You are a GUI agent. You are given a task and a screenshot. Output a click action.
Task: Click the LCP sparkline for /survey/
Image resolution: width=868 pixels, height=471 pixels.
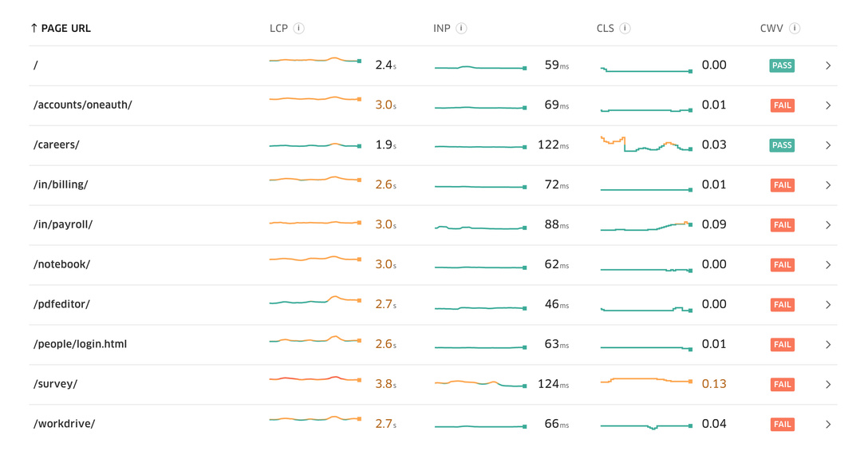314,382
